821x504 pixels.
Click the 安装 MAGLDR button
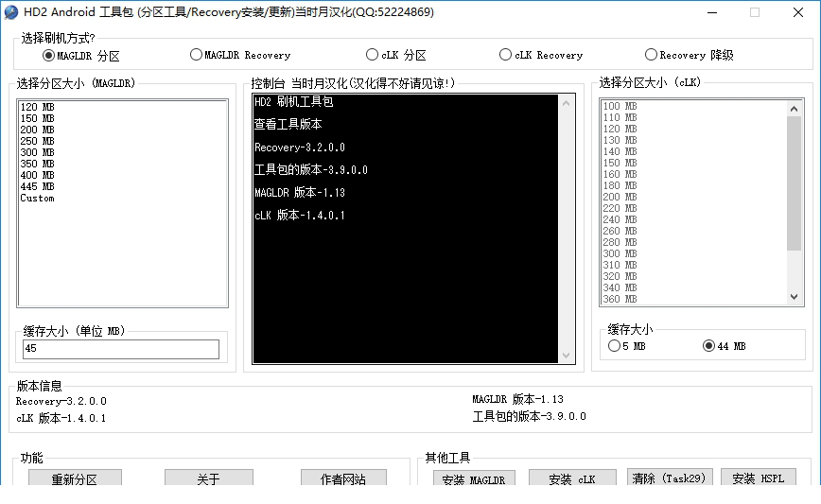pos(474,478)
